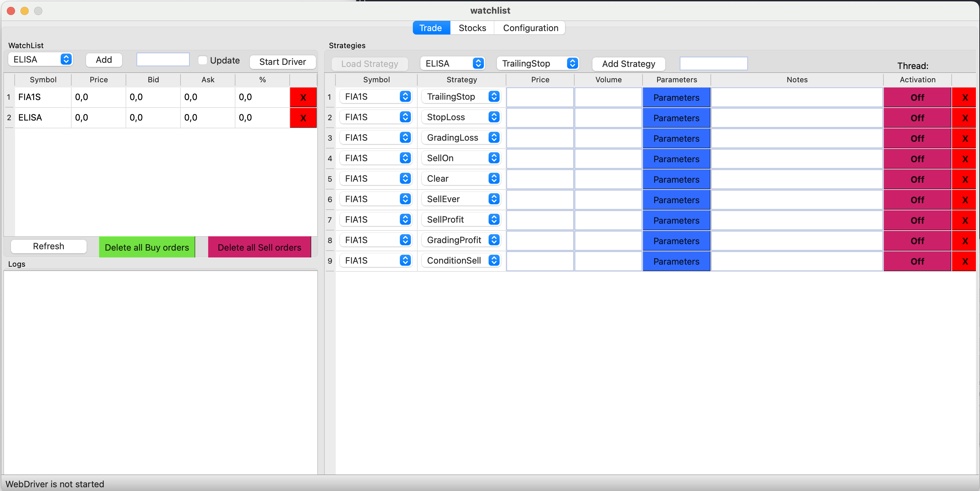Image resolution: width=980 pixels, height=491 pixels.
Task: Click Parameters button for GradingLoss strategy
Action: 676,138
